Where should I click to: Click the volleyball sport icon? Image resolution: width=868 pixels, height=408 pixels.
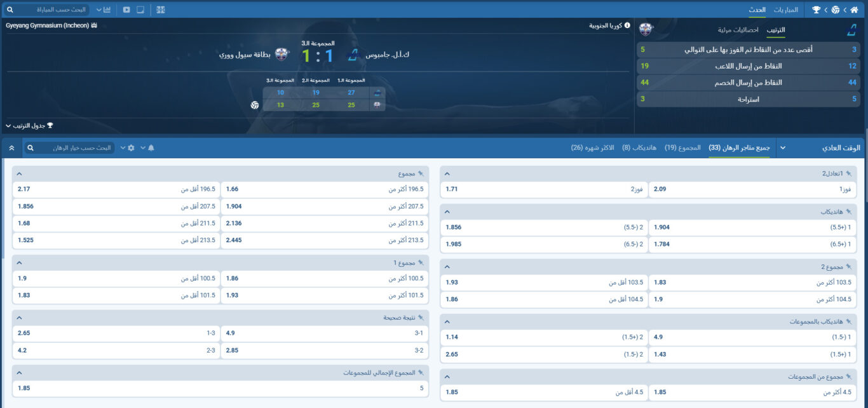[x=836, y=10]
